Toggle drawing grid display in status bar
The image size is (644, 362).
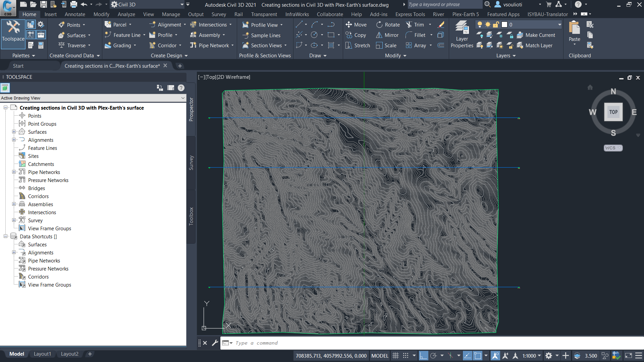396,356
